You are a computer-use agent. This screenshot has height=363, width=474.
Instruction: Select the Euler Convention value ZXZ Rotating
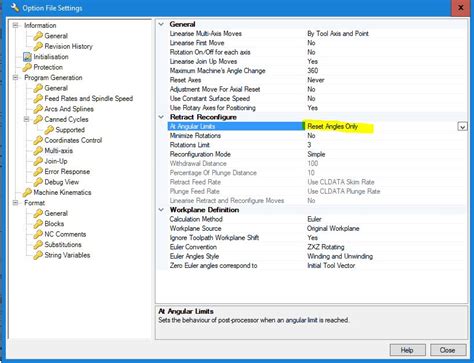point(326,247)
